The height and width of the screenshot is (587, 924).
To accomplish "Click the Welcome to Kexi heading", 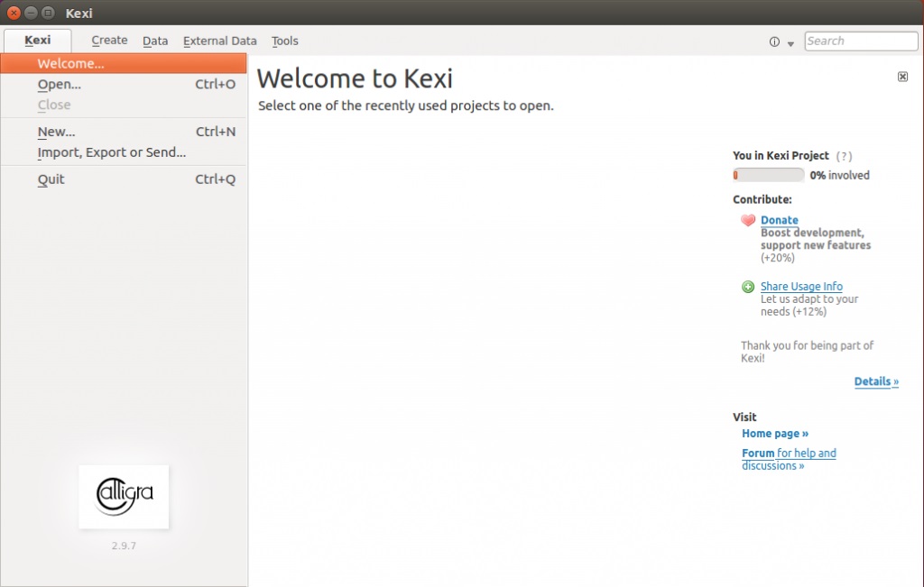I will [355, 78].
